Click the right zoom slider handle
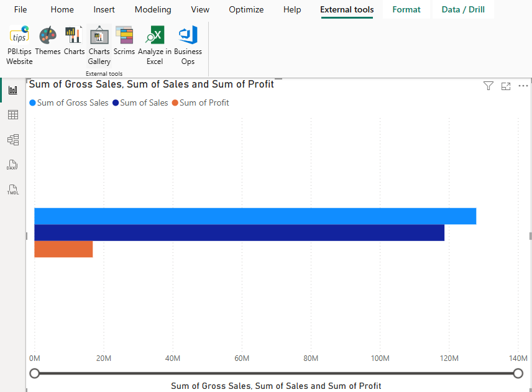 tap(518, 373)
